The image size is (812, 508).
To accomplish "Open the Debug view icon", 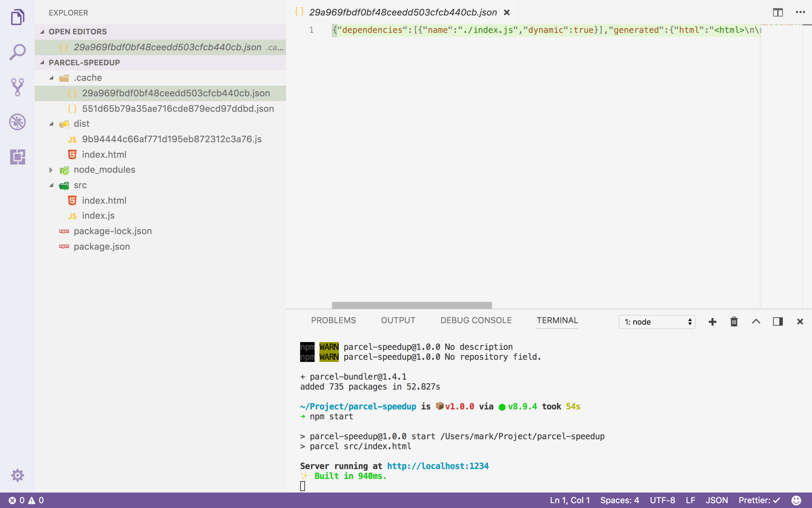I will click(x=17, y=122).
